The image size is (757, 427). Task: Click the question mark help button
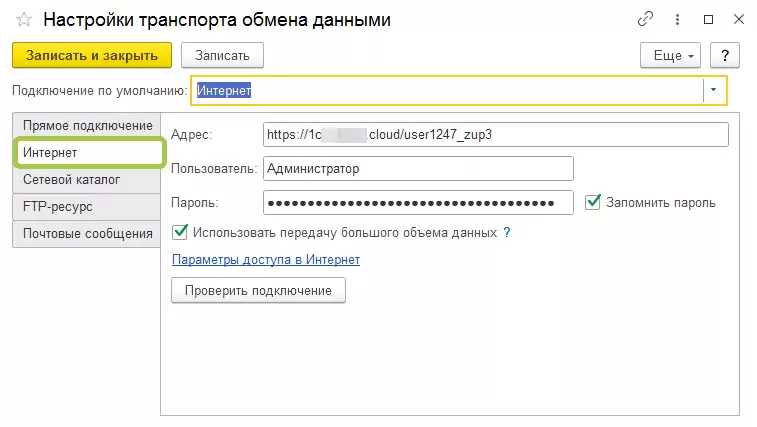[724, 55]
